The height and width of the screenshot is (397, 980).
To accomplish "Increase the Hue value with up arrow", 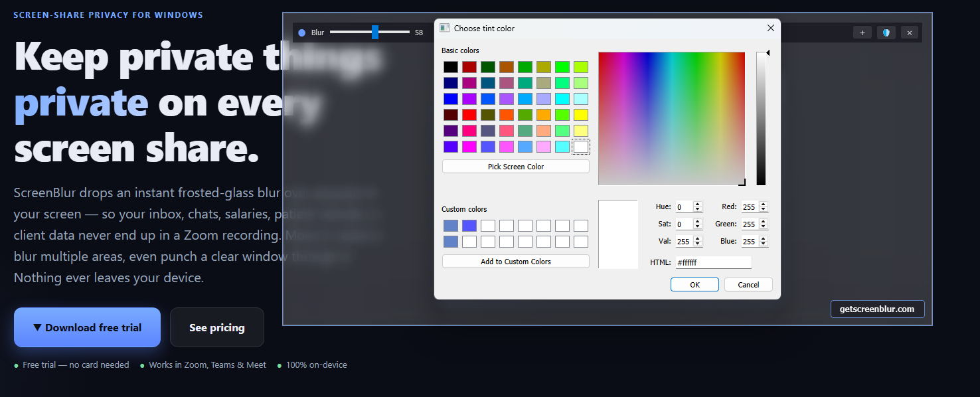I will click(x=698, y=204).
